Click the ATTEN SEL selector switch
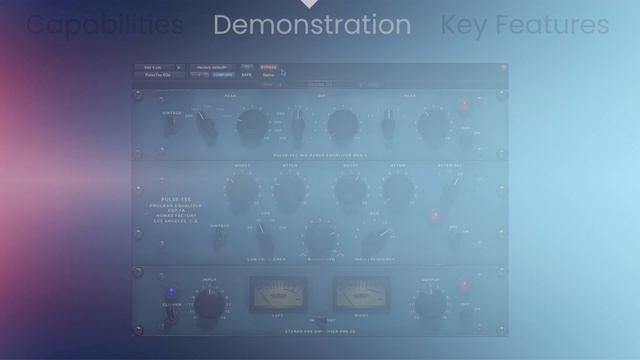The height and width of the screenshot is (360, 640). click(451, 190)
